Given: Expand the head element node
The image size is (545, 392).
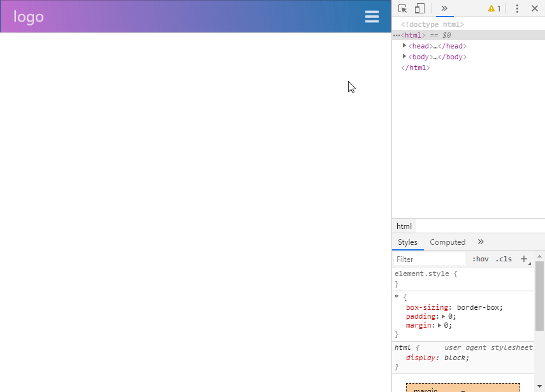Looking at the screenshot, I should point(404,45).
